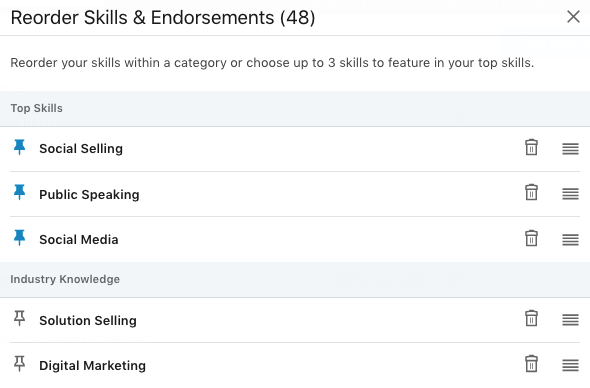The height and width of the screenshot is (388, 590).
Task: Select the Social Selling skill name
Action: (x=81, y=149)
